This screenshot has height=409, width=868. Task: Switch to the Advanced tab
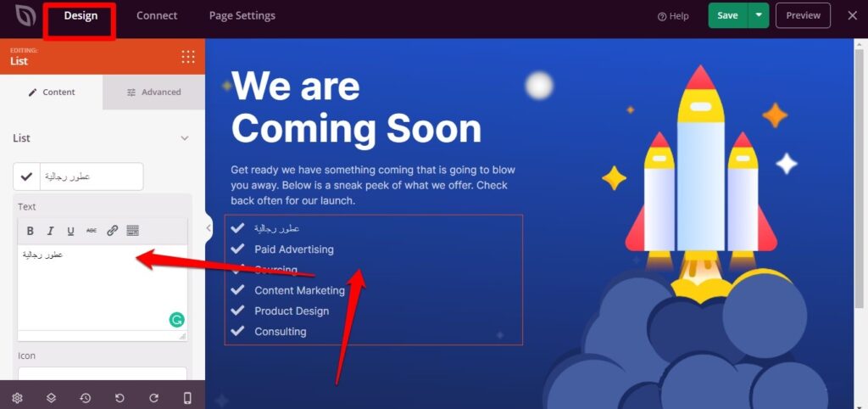click(154, 92)
